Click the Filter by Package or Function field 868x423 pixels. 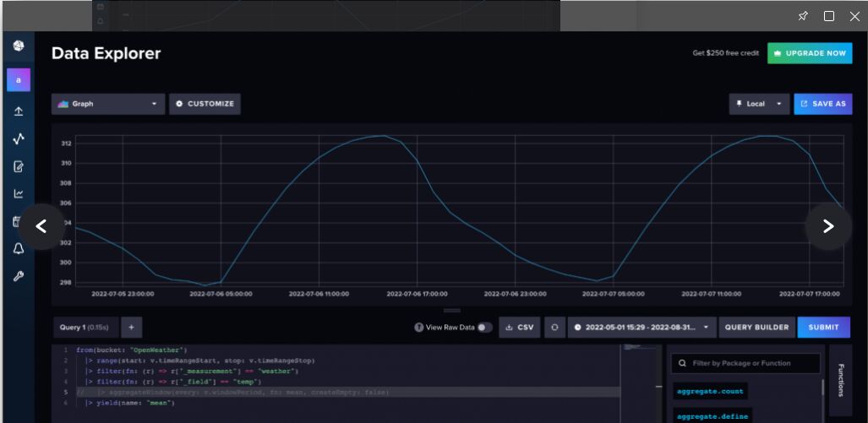[x=745, y=363]
